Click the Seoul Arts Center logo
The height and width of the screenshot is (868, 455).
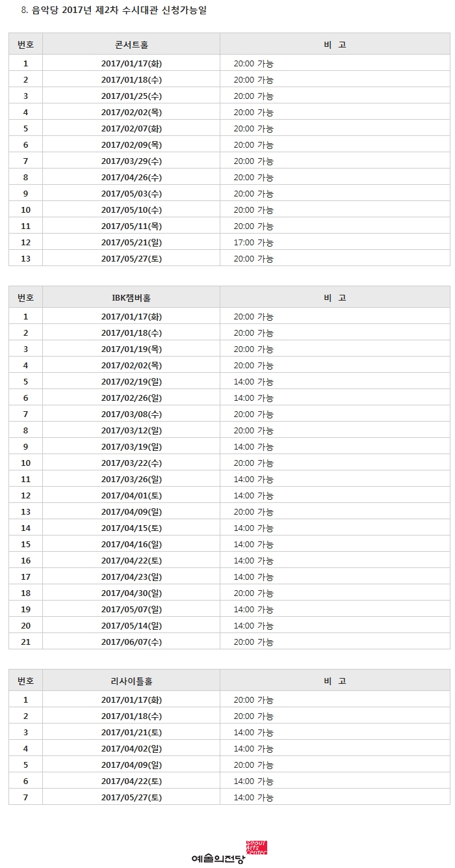coord(229,853)
